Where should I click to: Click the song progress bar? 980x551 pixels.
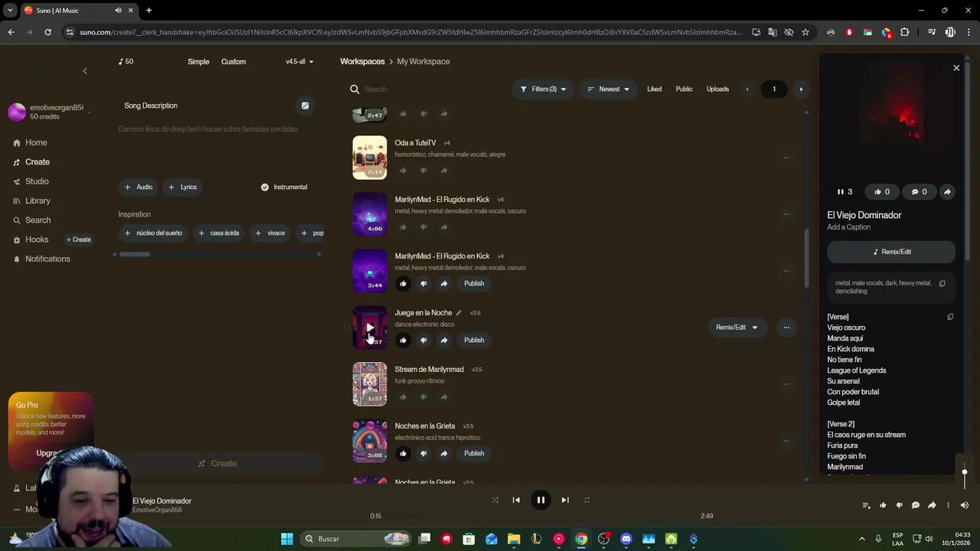(541, 517)
